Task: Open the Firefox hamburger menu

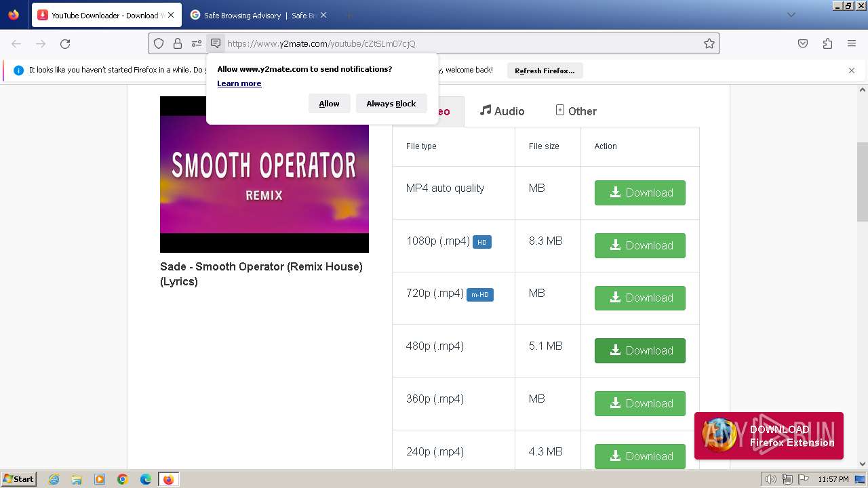Action: coord(852,43)
